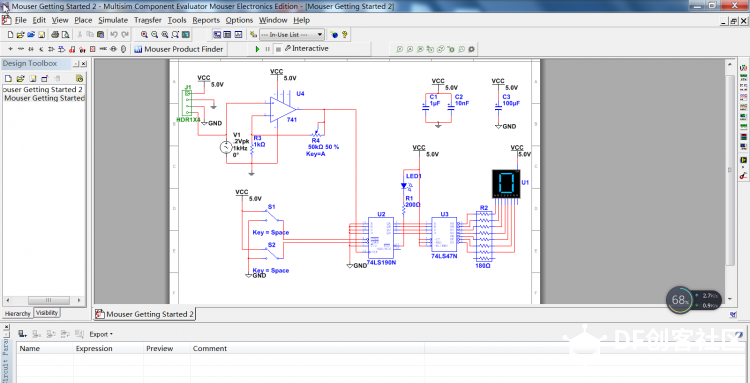Stop the simulation with square button

point(278,49)
